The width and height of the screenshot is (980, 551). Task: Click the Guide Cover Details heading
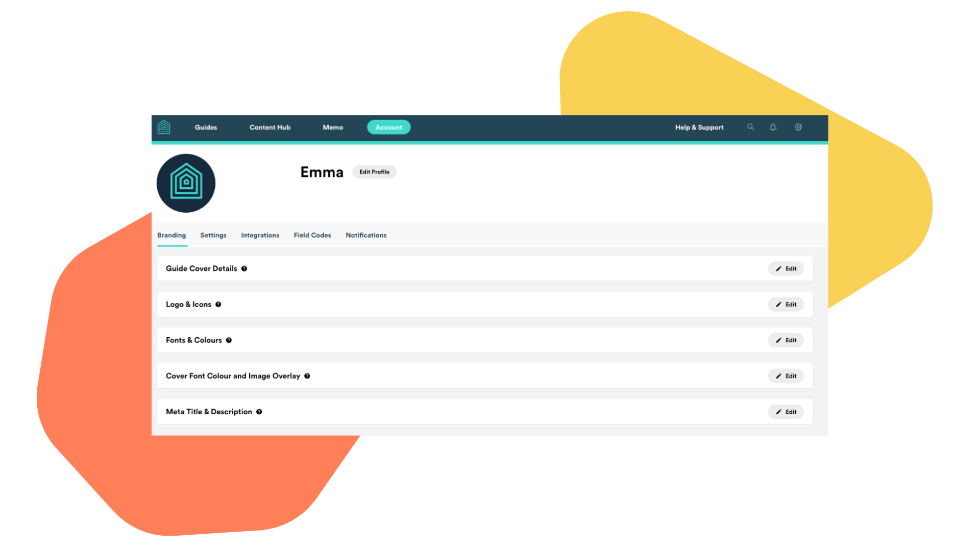(x=202, y=269)
